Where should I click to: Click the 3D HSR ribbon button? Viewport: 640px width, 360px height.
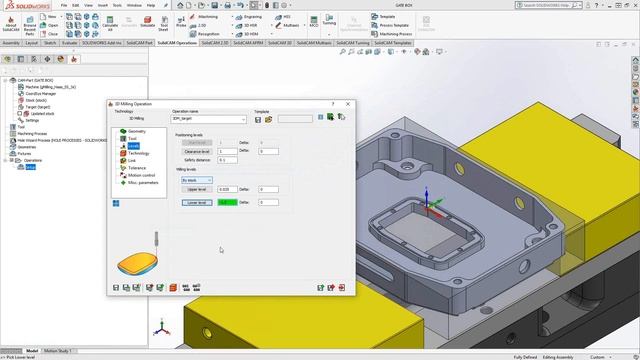[x=247, y=25]
